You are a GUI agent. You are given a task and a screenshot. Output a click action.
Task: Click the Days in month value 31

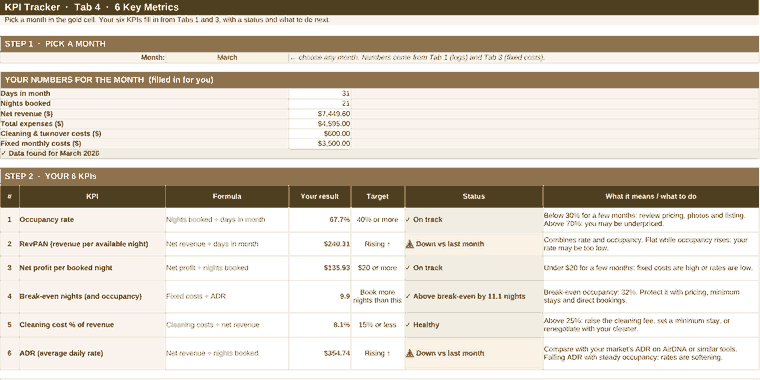coord(320,94)
